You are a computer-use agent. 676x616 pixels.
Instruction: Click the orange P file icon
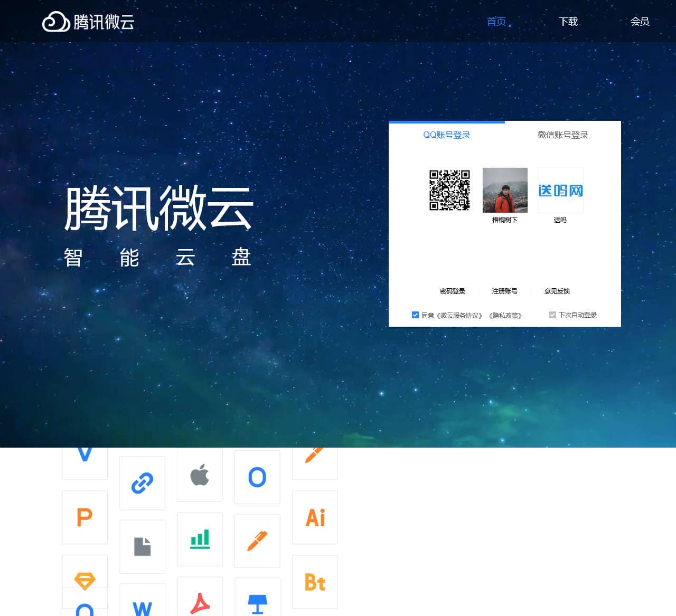point(84,517)
